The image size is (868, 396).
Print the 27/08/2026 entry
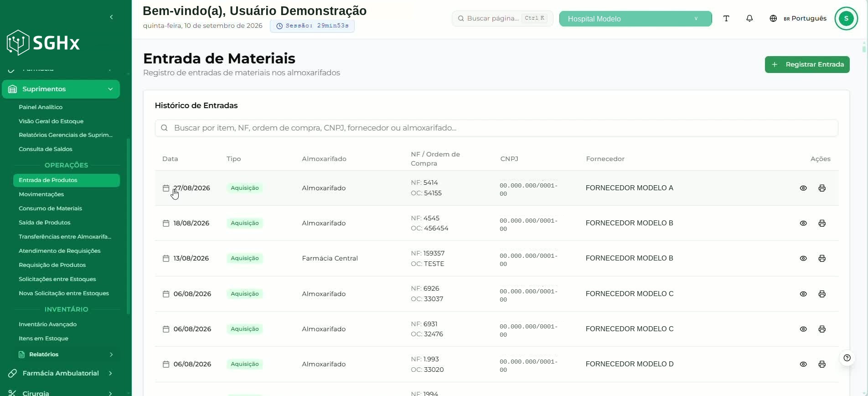coord(822,188)
